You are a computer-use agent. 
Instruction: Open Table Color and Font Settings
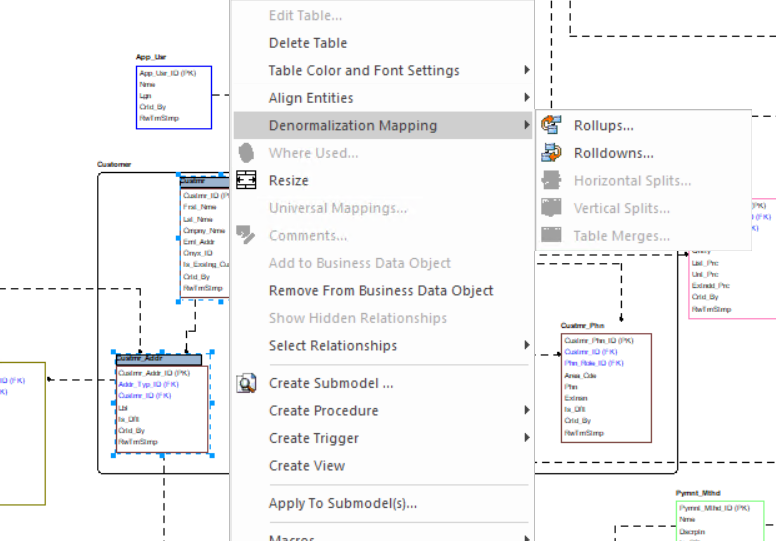pos(383,70)
